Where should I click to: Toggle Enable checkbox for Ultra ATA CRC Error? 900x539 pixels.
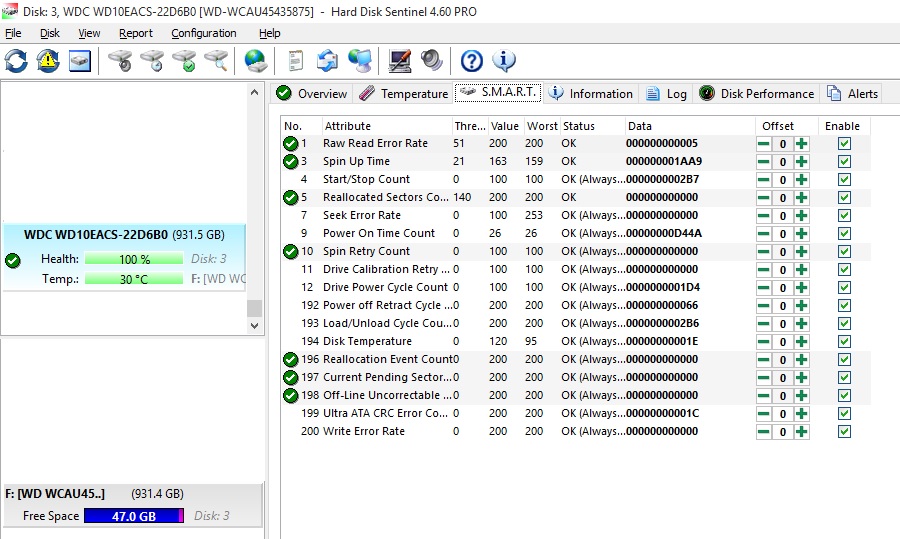tap(844, 413)
